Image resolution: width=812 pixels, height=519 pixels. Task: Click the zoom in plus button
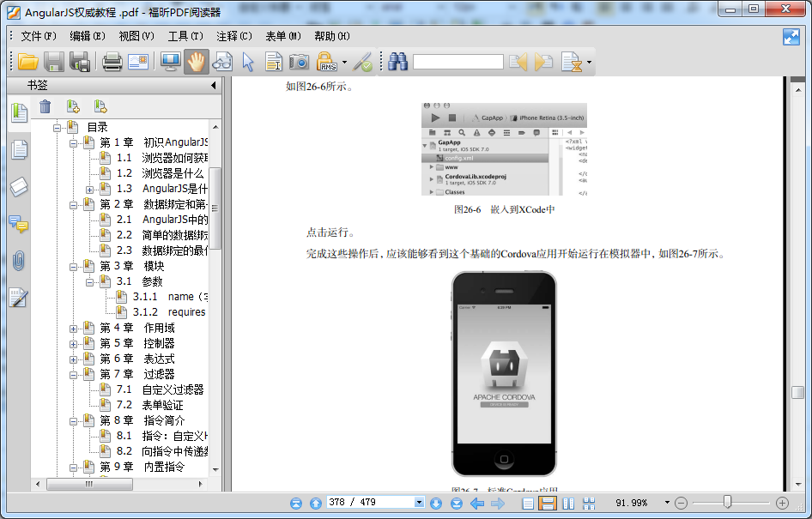(x=782, y=503)
